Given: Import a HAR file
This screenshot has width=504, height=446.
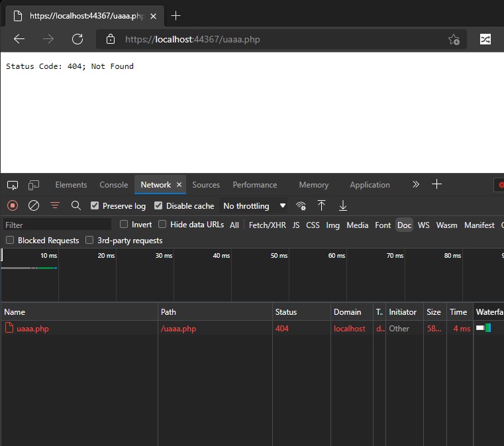Looking at the screenshot, I should coord(321,205).
